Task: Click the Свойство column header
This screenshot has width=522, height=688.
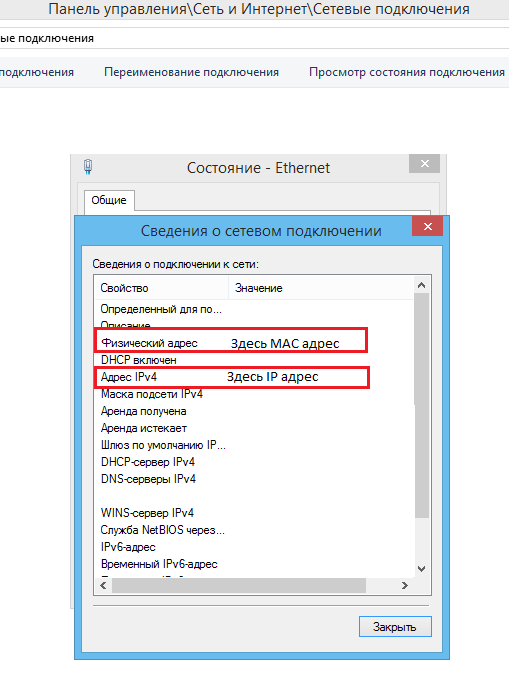Action: (x=161, y=288)
